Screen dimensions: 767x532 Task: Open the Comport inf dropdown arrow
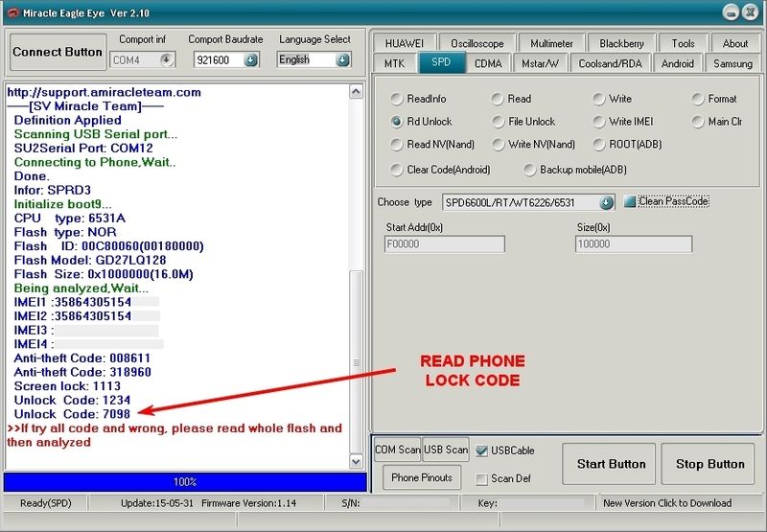pos(166,60)
